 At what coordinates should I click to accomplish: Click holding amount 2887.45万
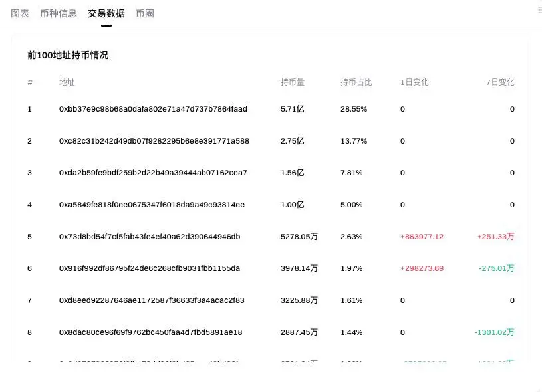coord(299,332)
